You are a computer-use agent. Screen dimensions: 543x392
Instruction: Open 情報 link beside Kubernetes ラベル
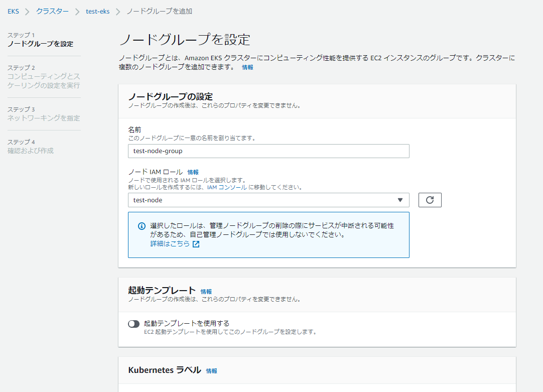tap(212, 371)
